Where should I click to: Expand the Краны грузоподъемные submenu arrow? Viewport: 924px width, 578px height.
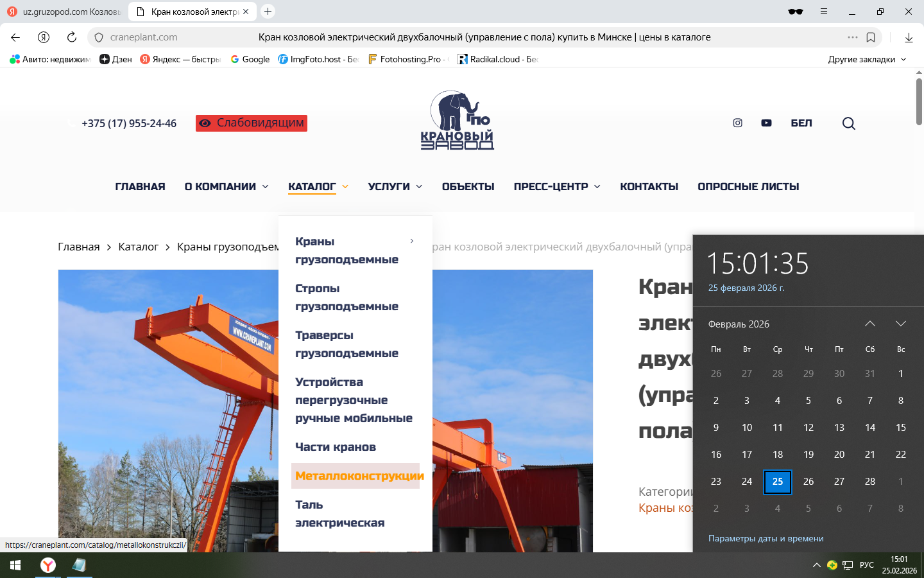(412, 241)
